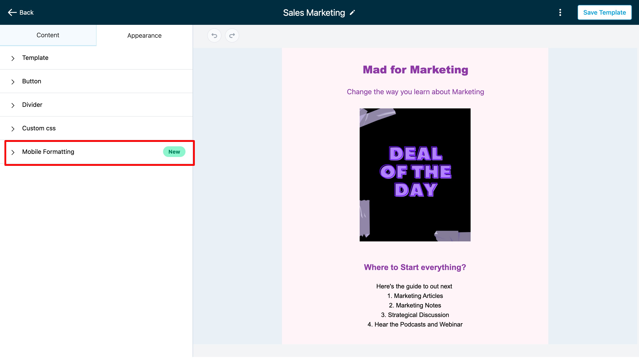This screenshot has height=364, width=639.
Task: Click the 'Here's the guide to out next' line
Action: tap(414, 286)
